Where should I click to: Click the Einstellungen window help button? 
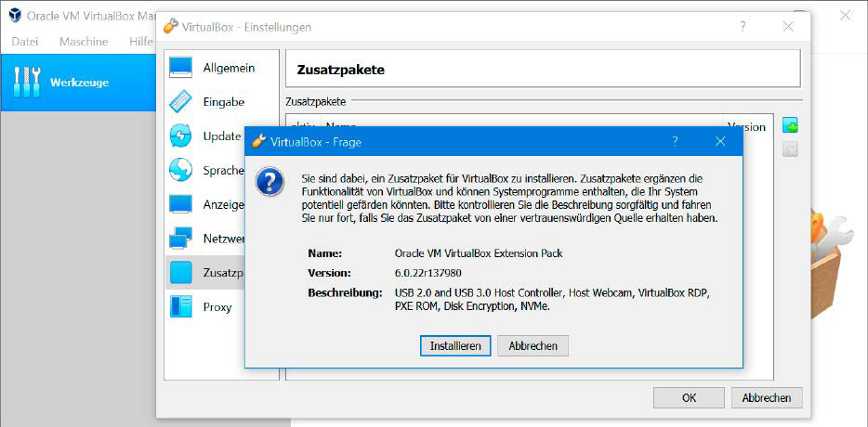[743, 27]
